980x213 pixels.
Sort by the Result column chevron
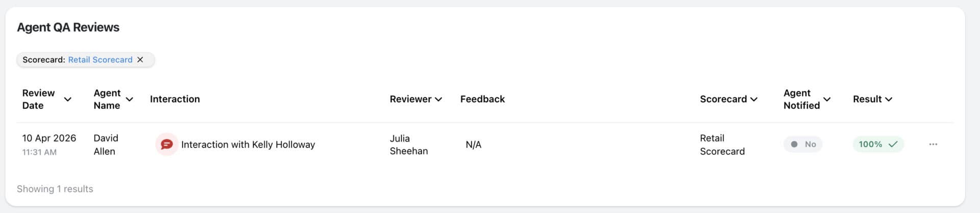tap(889, 99)
